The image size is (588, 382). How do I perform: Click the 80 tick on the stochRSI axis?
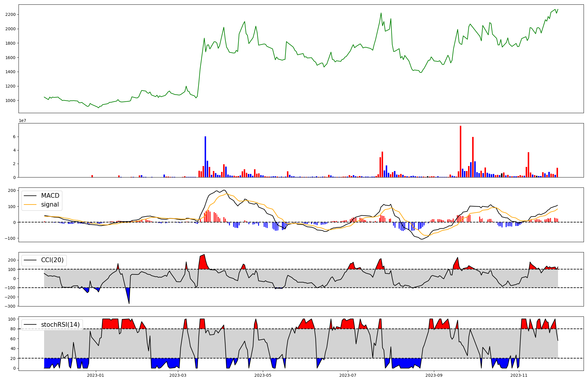(13, 329)
